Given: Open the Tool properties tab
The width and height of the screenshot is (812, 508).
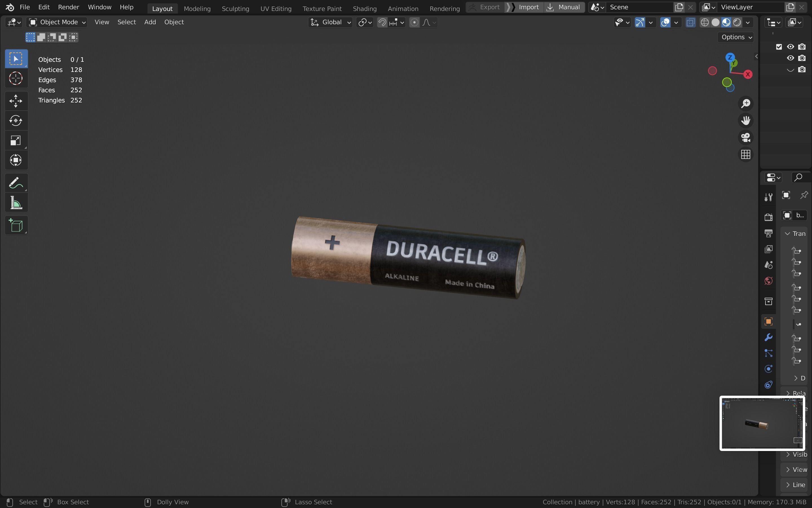Looking at the screenshot, I should 768,197.
